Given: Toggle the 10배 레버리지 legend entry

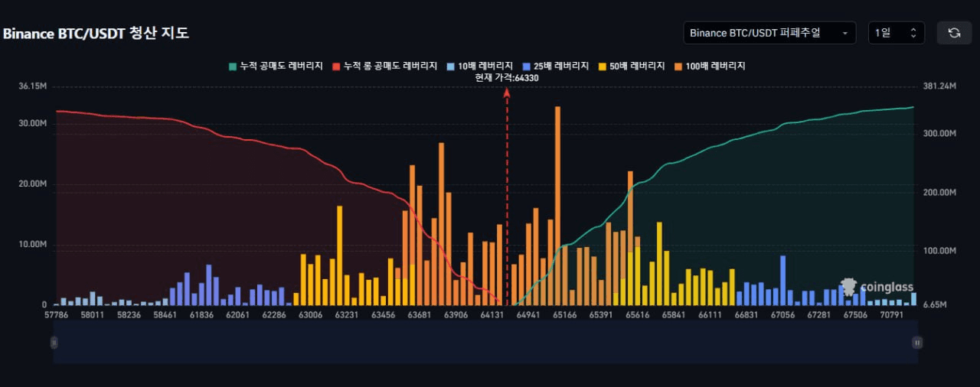Looking at the screenshot, I should (x=480, y=67).
